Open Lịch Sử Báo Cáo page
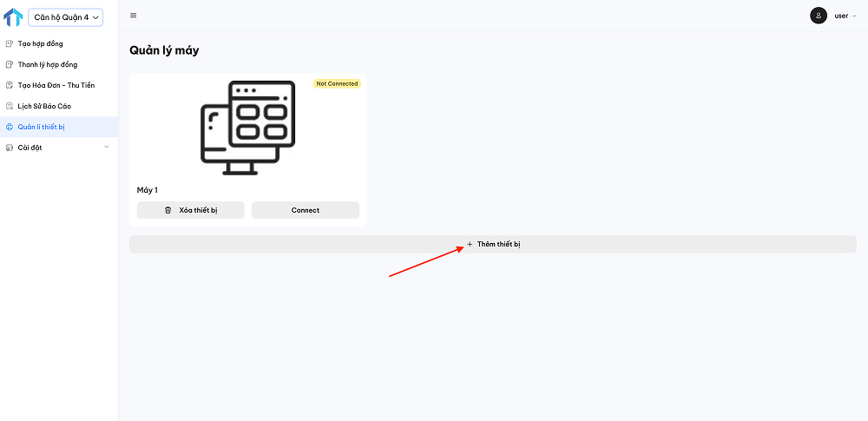868x421 pixels. click(59, 106)
